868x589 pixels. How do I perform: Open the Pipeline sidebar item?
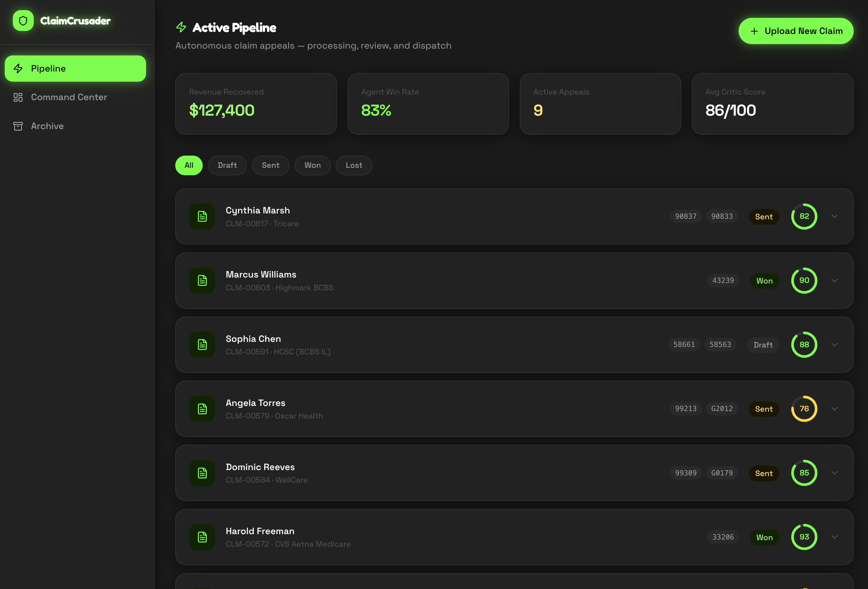click(x=75, y=68)
